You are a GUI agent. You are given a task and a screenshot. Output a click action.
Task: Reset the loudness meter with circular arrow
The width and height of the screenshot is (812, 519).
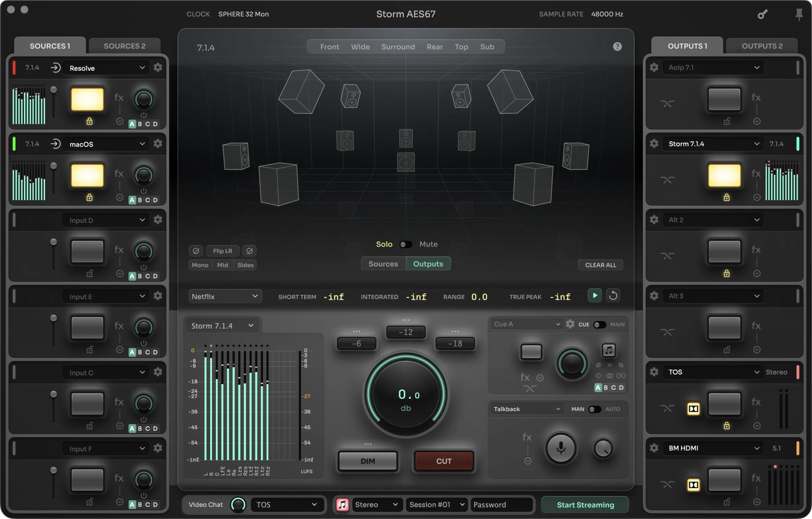tap(613, 296)
